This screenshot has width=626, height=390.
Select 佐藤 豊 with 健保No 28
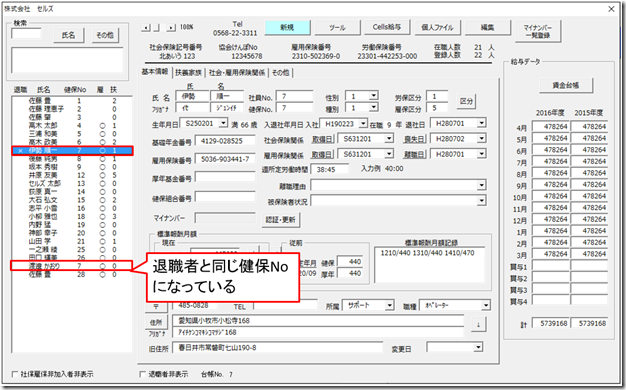[x=72, y=275]
